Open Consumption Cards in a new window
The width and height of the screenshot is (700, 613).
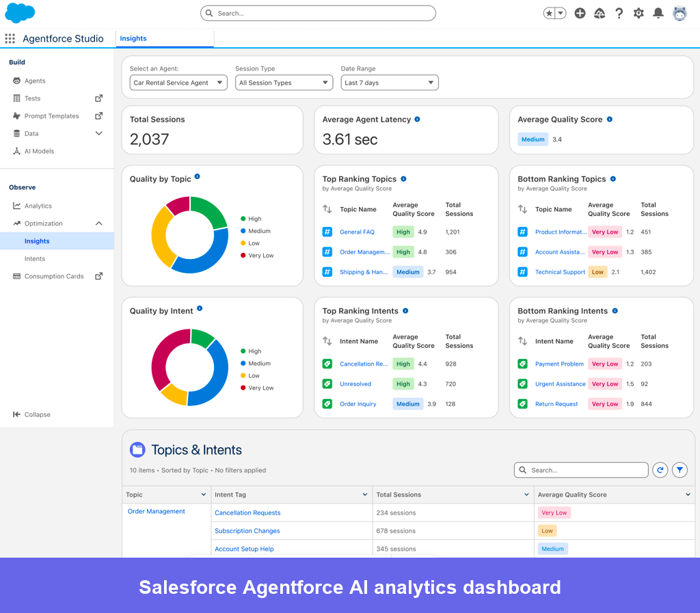click(98, 276)
